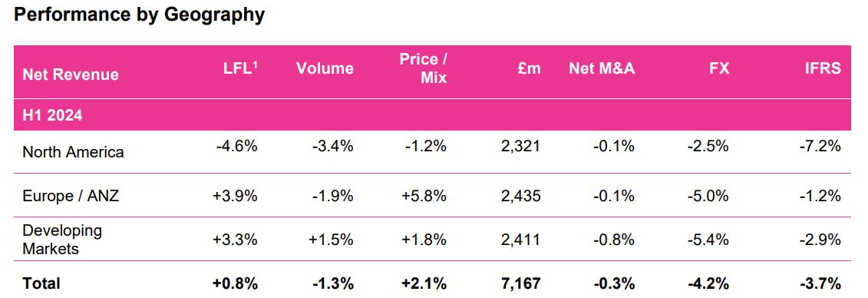Screen dimensions: 868x298
Task: Select the Europe / ANZ row label
Action: tap(71, 196)
